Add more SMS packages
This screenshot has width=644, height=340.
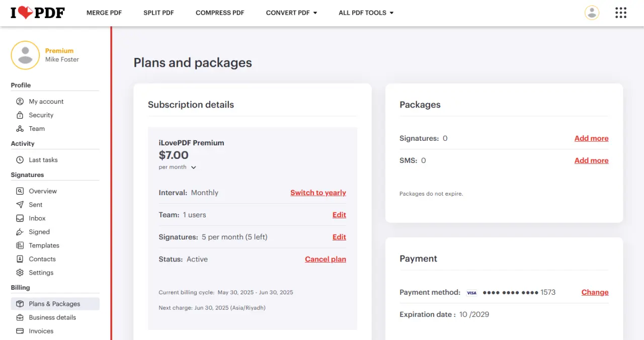point(591,160)
